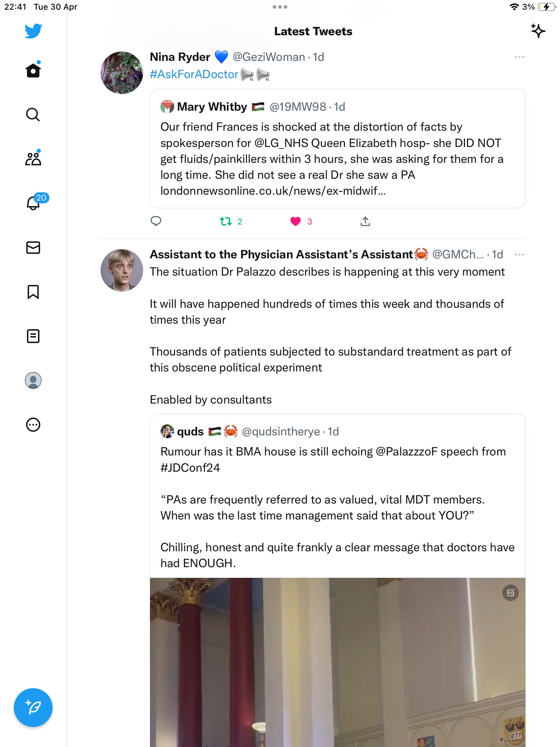
Task: Share Nina Ryder's tweet
Action: pyautogui.click(x=365, y=221)
